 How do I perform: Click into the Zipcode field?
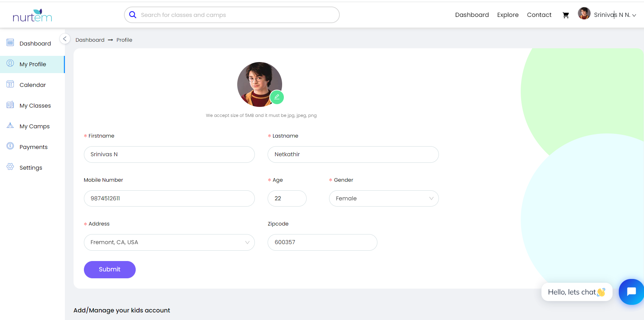[x=322, y=242]
